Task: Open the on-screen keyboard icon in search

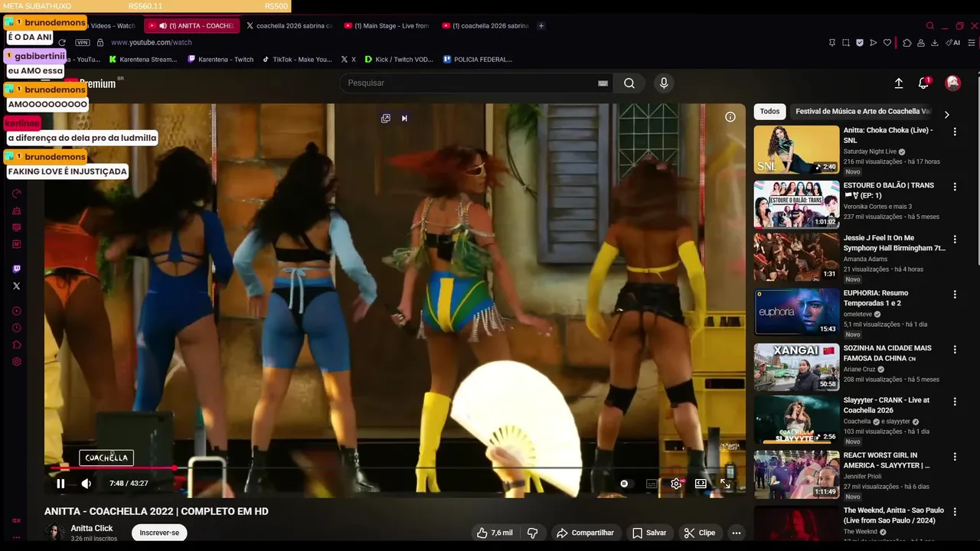Action: click(603, 83)
